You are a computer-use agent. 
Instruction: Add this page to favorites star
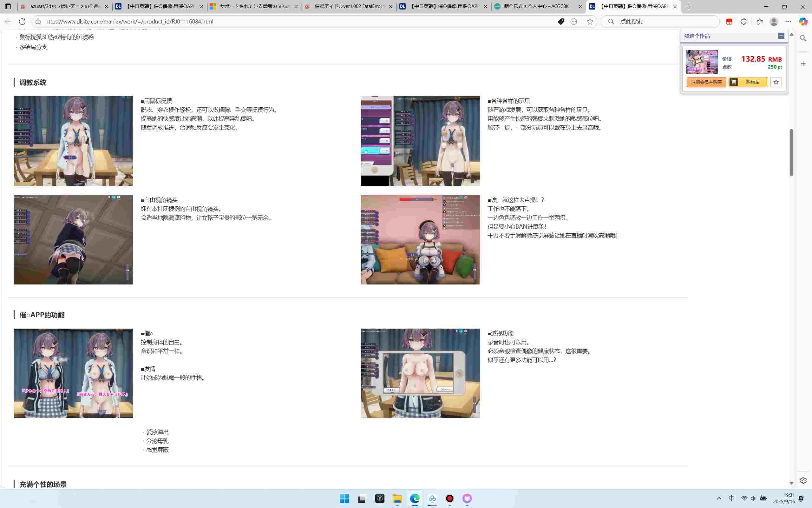point(590,22)
